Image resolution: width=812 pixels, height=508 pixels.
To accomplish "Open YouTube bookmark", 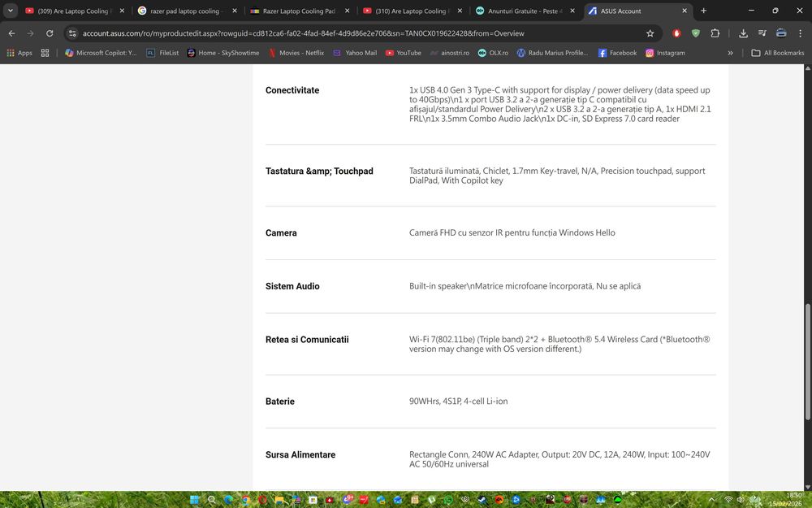I will 404,53.
